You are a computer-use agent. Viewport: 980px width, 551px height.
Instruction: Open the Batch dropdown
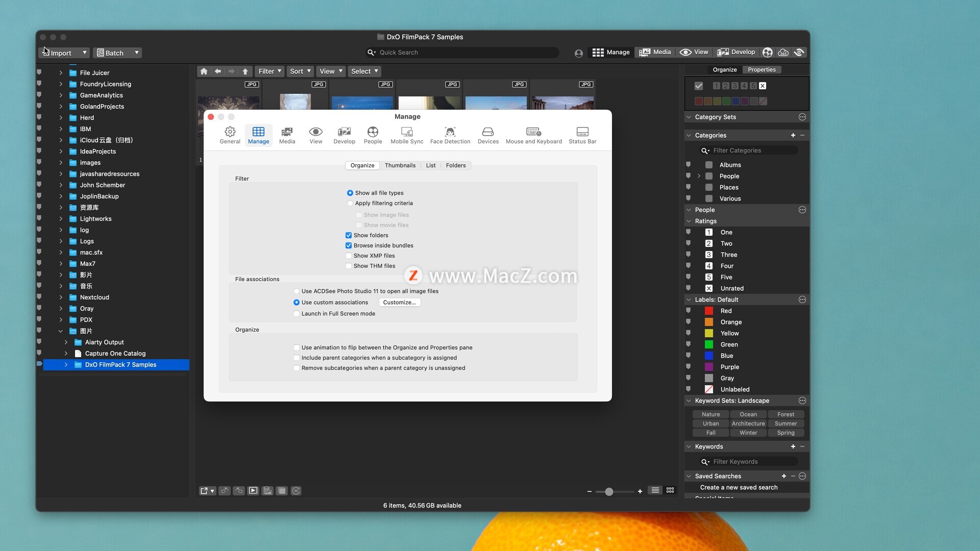117,53
